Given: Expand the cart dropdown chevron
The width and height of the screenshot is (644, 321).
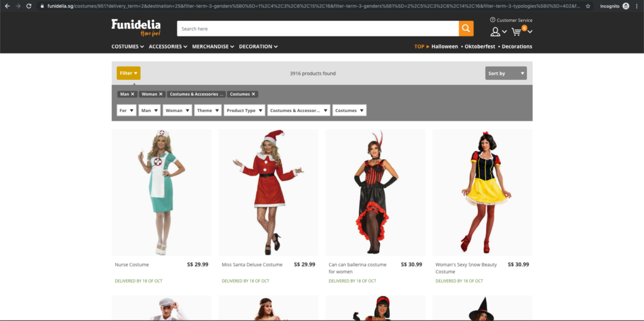Looking at the screenshot, I should (x=530, y=31).
